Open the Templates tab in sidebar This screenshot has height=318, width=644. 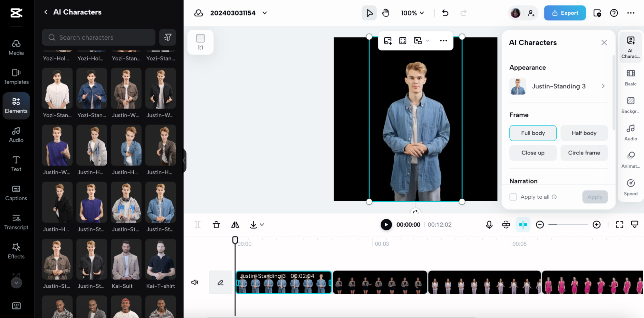16,76
